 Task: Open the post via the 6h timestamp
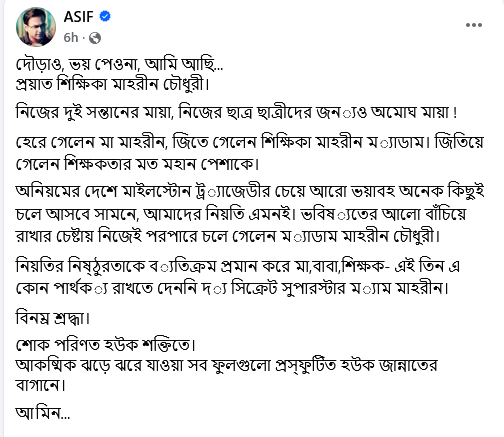point(71,38)
